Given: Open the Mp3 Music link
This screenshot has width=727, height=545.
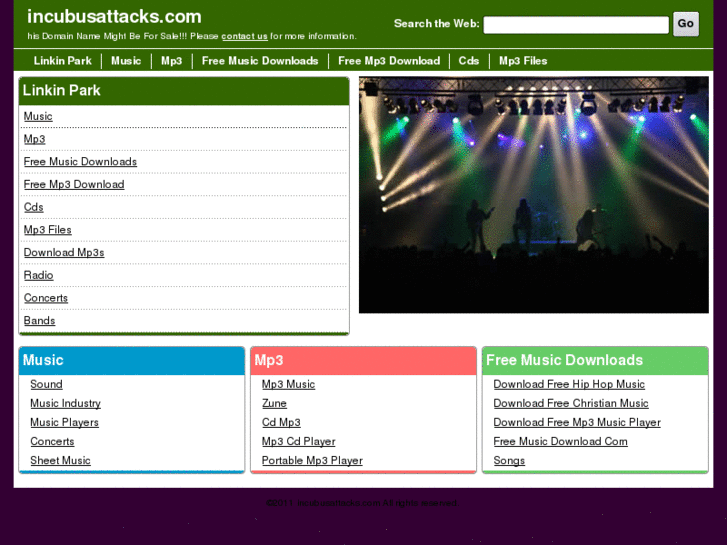Looking at the screenshot, I should 288,385.
